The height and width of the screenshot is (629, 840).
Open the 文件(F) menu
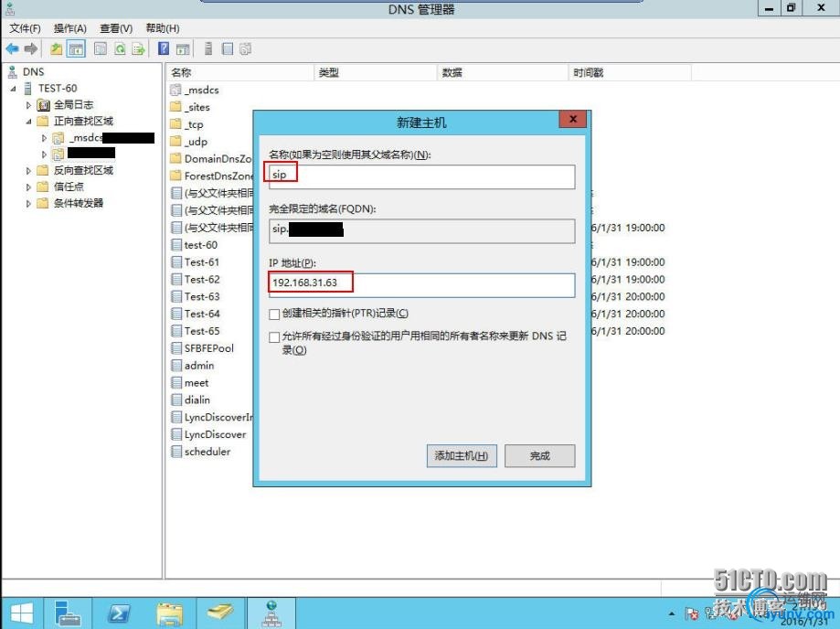[x=25, y=27]
